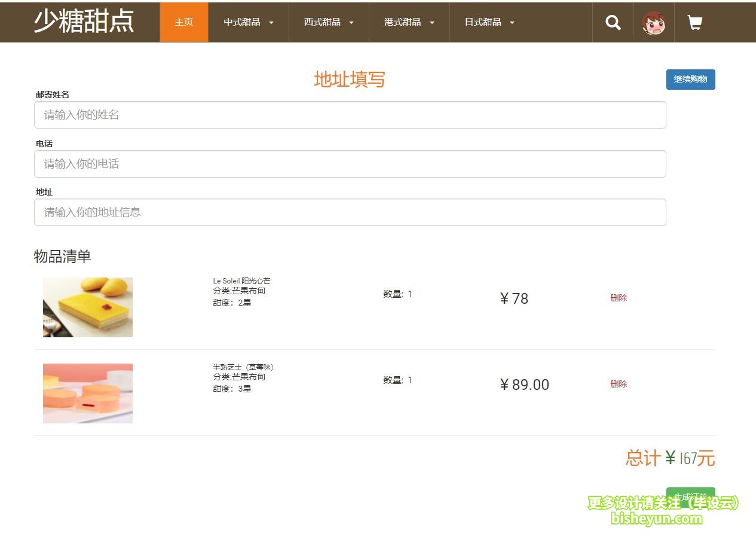Viewport: 756px width, 540px height.
Task: Click the 电话 phone input field
Action: pos(350,164)
